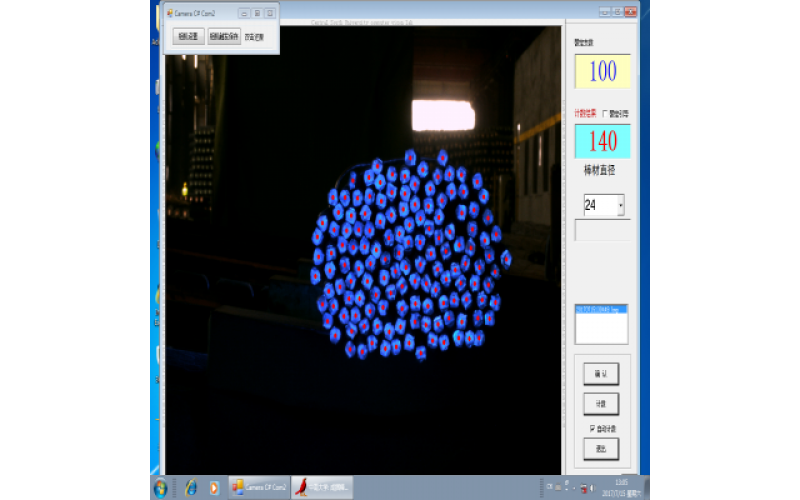The height and width of the screenshot is (500, 800).
Task: Toggle the auto-count checkbox above the exit button
Action: [592, 429]
